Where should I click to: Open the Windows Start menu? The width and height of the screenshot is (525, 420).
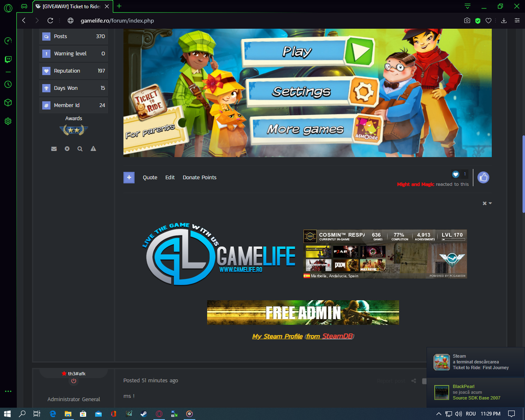pyautogui.click(x=7, y=414)
